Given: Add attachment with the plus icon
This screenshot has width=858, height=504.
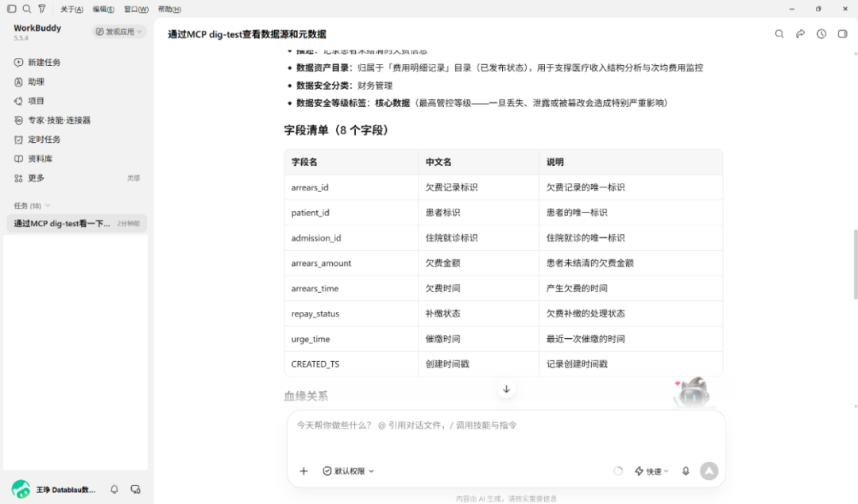Looking at the screenshot, I should click(x=303, y=471).
